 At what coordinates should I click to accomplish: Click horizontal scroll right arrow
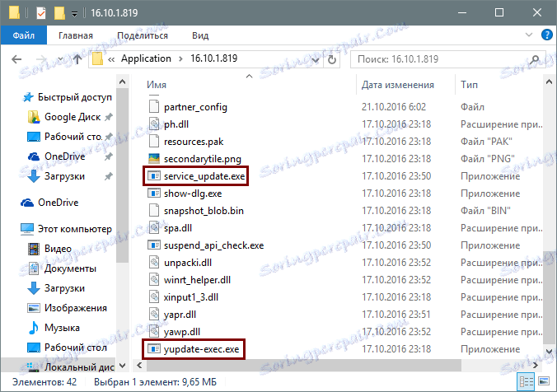tap(536, 365)
